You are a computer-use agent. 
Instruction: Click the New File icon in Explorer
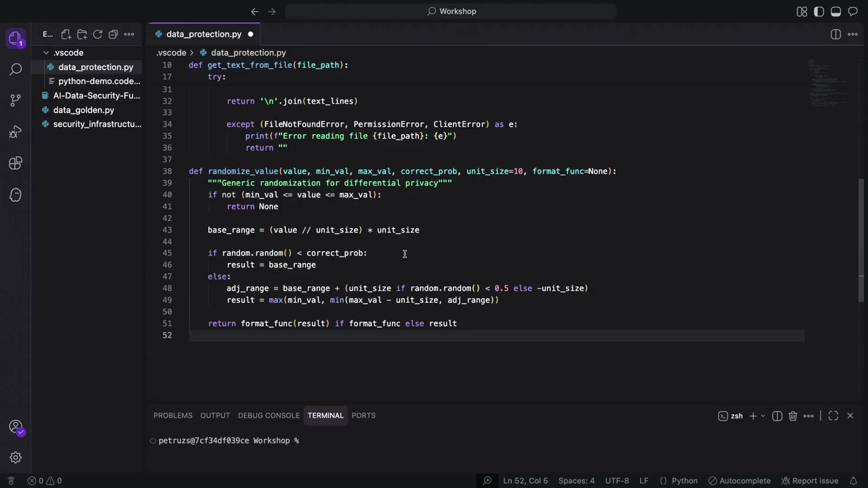(66, 34)
